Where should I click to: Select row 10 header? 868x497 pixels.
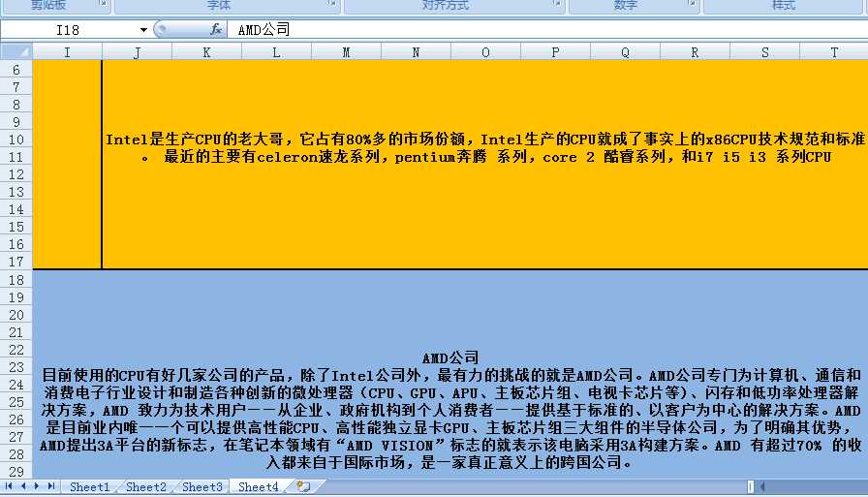[x=16, y=140]
